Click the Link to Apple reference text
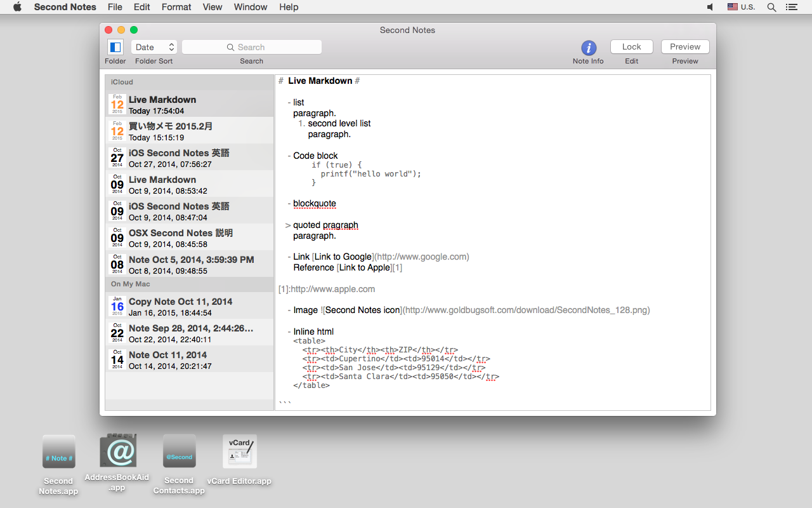 coord(365,267)
